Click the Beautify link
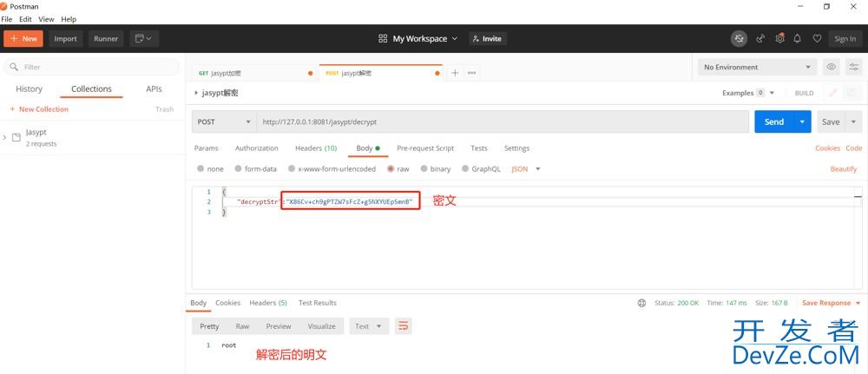The width and height of the screenshot is (868, 374). (x=843, y=168)
